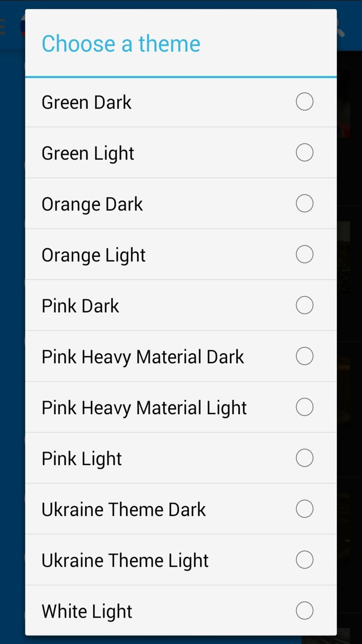Select the Ukraine Theme Dark radio button
The height and width of the screenshot is (644, 362).
click(x=304, y=509)
